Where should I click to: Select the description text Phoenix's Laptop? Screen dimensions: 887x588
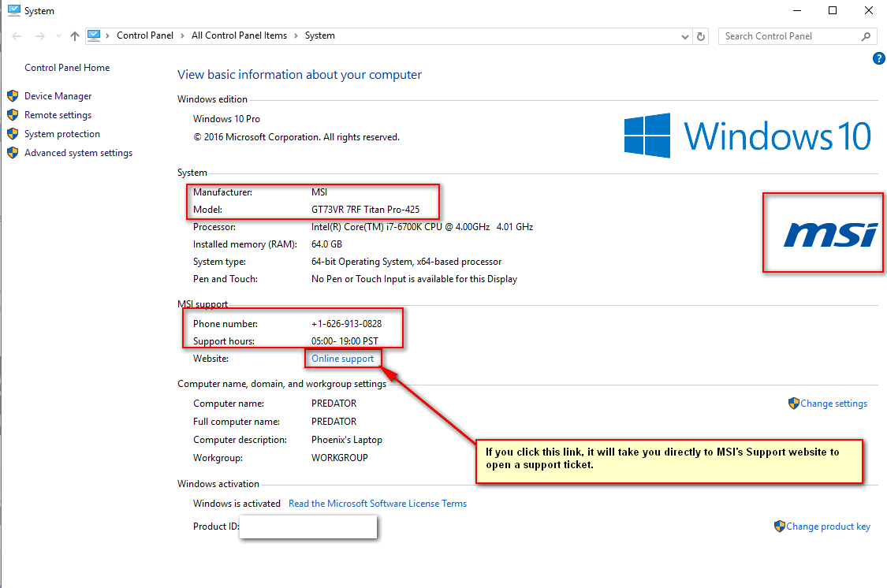pos(347,440)
